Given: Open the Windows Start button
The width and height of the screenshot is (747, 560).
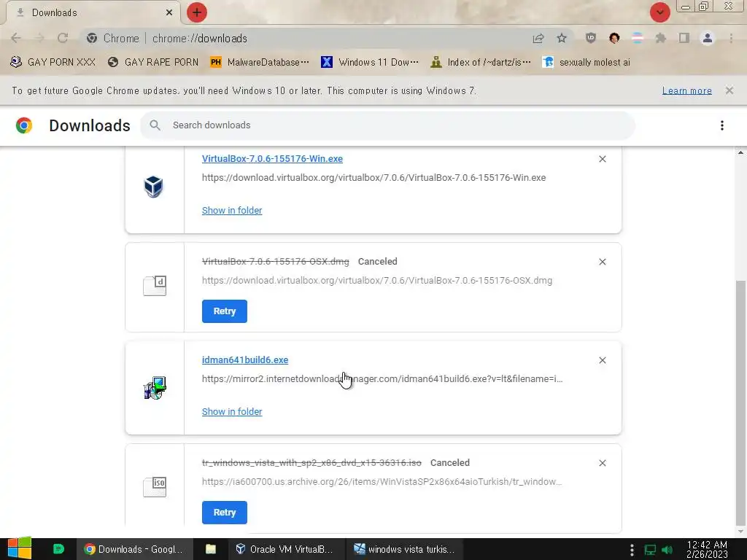Looking at the screenshot, I should coord(20,549).
